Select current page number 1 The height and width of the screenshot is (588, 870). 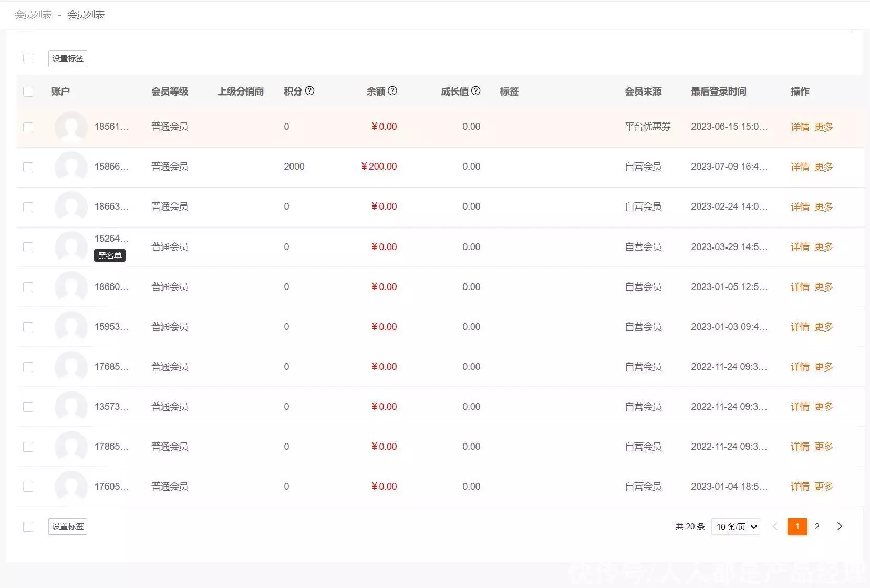[797, 527]
